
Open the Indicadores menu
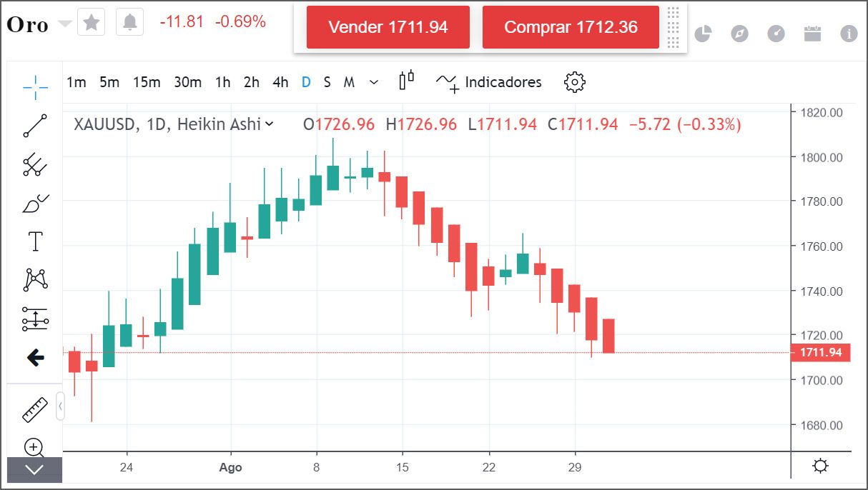489,82
